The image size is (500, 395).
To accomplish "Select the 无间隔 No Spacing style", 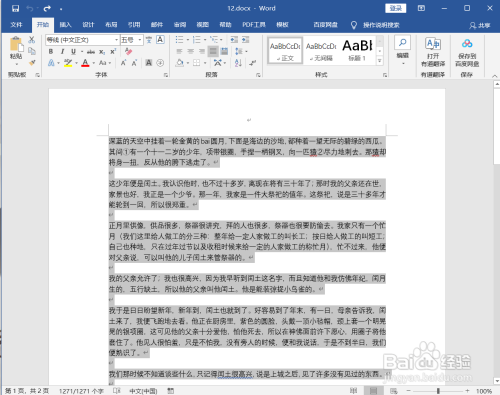I will [x=321, y=50].
